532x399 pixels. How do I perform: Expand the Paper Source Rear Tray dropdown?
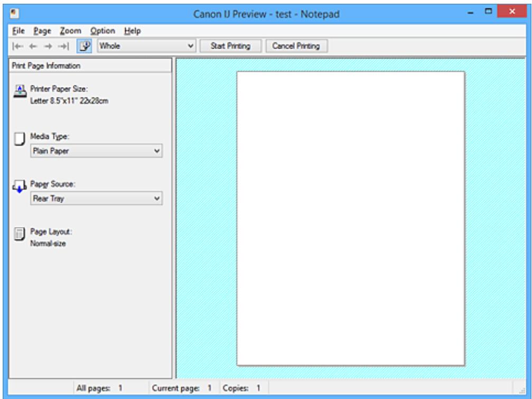coord(96,198)
